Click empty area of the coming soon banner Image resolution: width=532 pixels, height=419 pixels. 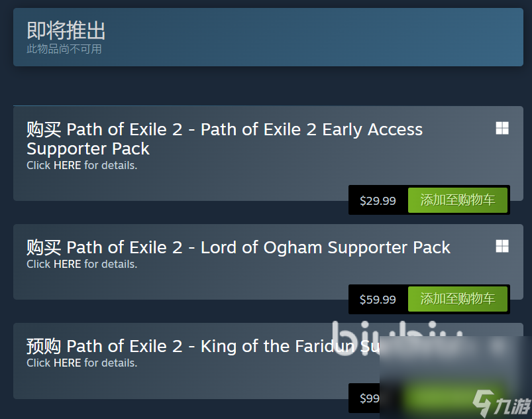(305, 37)
